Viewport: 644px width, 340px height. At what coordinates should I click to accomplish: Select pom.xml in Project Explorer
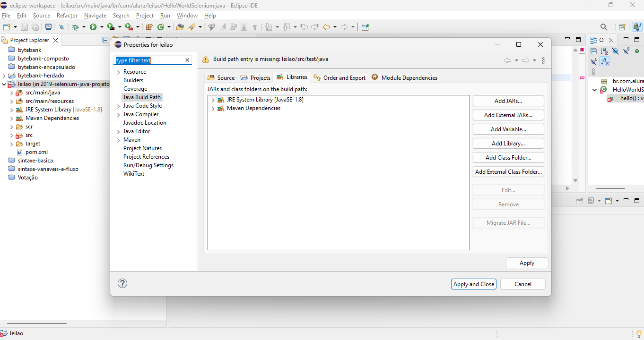click(x=36, y=152)
